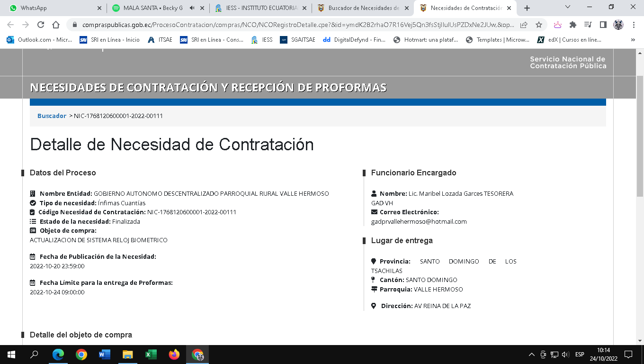This screenshot has height=364, width=644.
Task: Open a new browser tab
Action: tap(527, 8)
